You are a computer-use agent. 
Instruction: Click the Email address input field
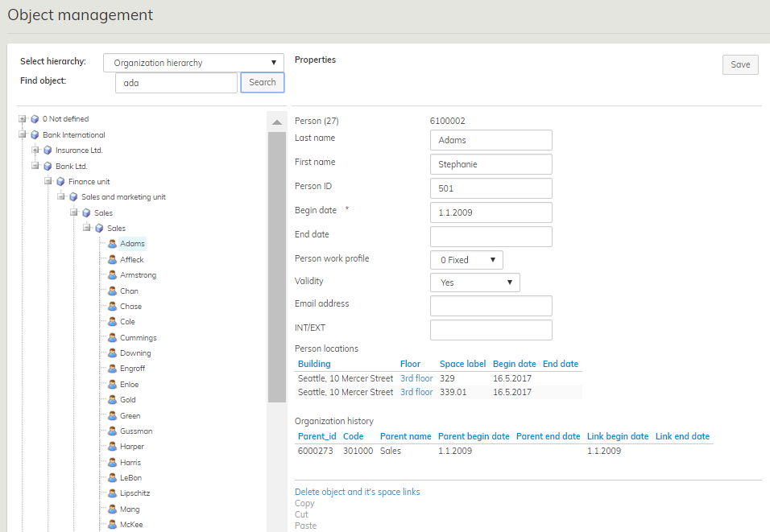pos(491,306)
